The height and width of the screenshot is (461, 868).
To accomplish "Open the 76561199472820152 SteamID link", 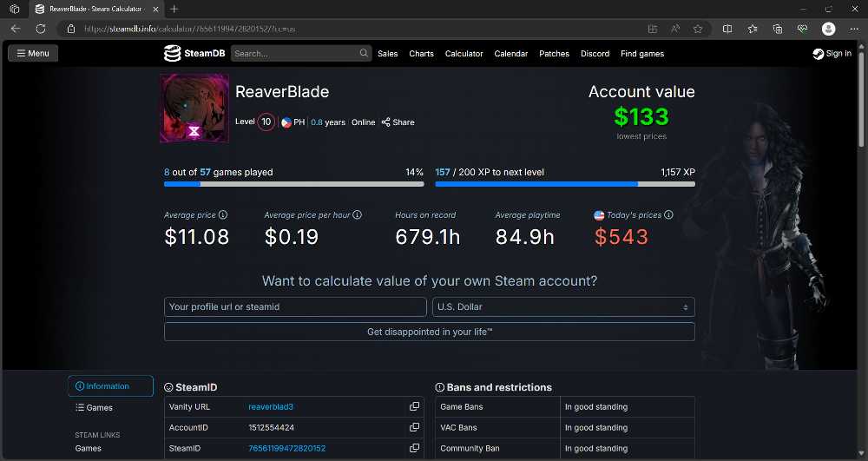I will (x=286, y=448).
